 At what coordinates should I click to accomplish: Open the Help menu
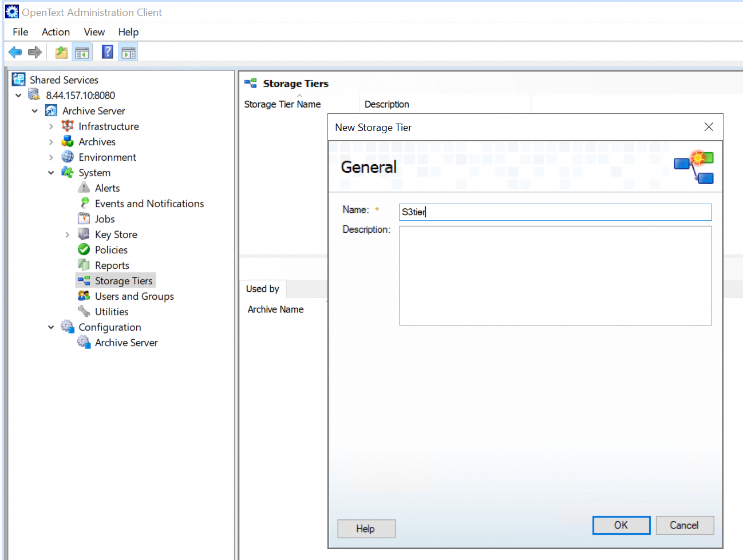point(128,32)
